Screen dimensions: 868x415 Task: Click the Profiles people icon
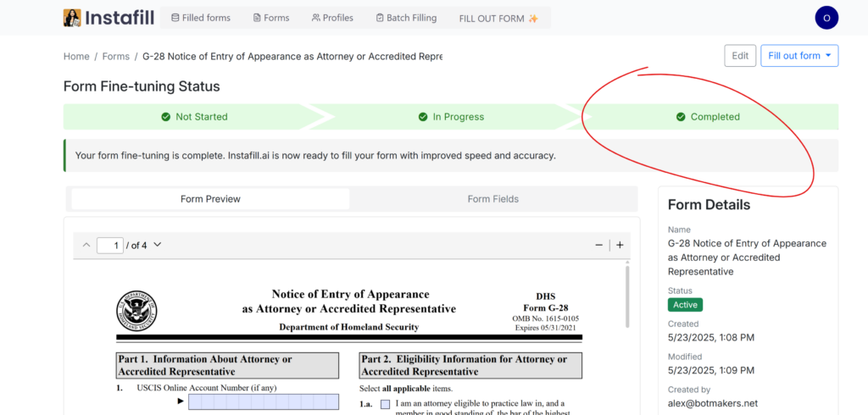(316, 18)
